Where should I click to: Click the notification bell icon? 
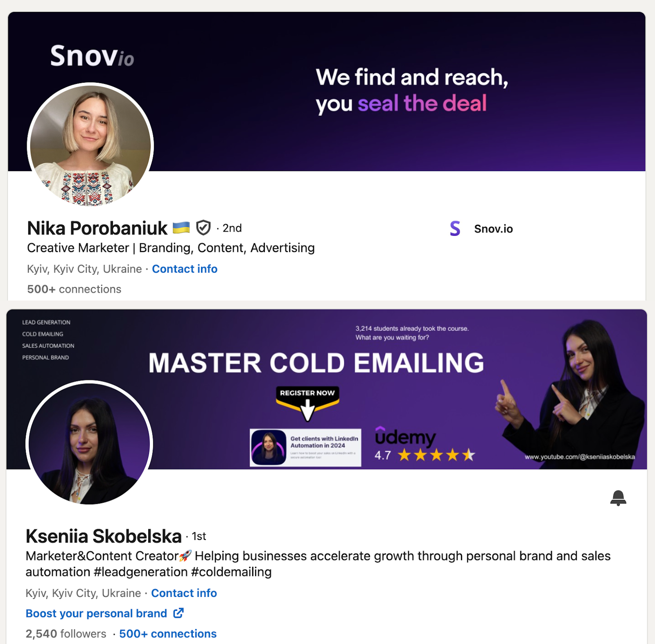click(618, 498)
